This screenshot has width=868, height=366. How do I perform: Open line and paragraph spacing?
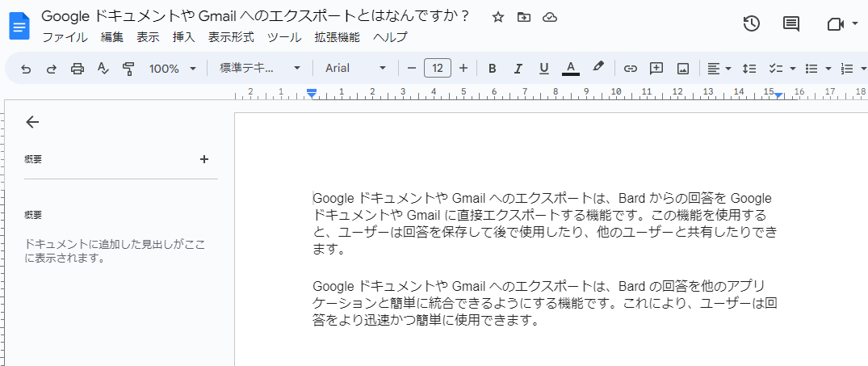click(749, 69)
